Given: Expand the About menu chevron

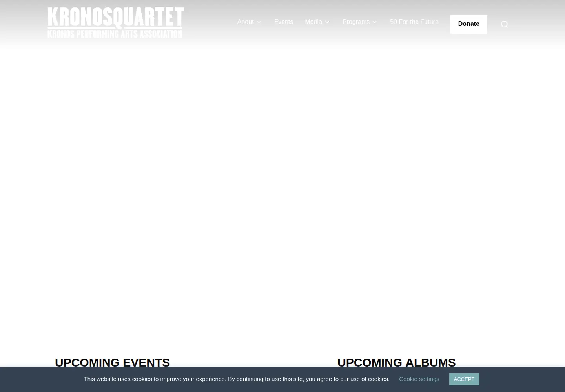Looking at the screenshot, I should (259, 22).
